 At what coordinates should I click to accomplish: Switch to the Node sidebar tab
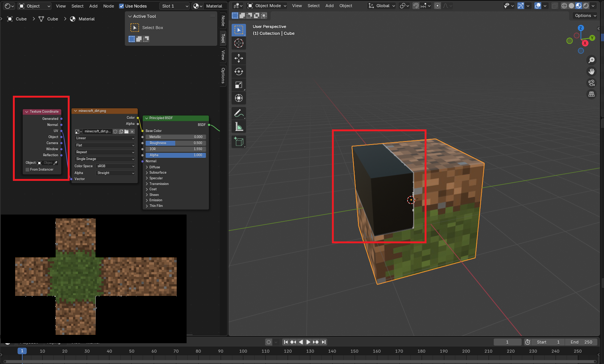(223, 21)
